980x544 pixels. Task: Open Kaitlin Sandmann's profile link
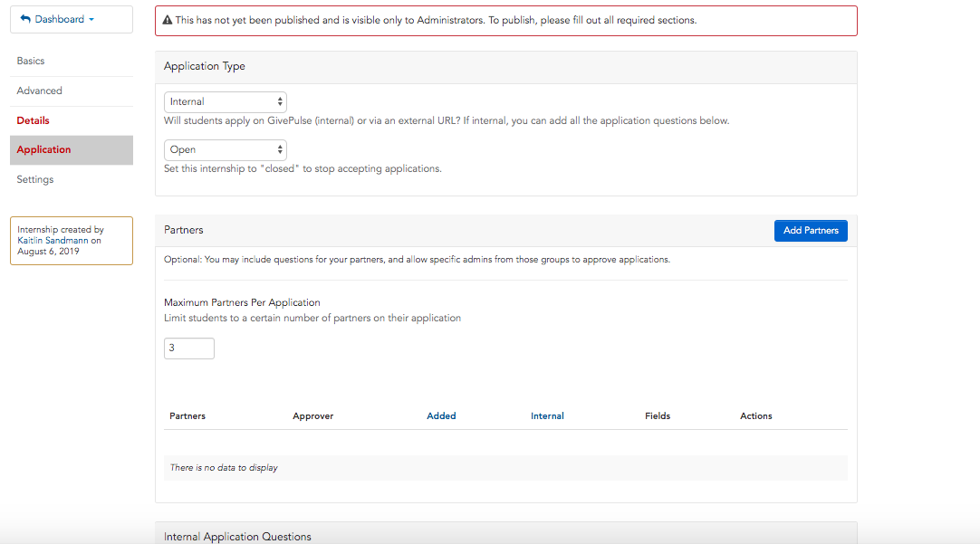pos(53,241)
